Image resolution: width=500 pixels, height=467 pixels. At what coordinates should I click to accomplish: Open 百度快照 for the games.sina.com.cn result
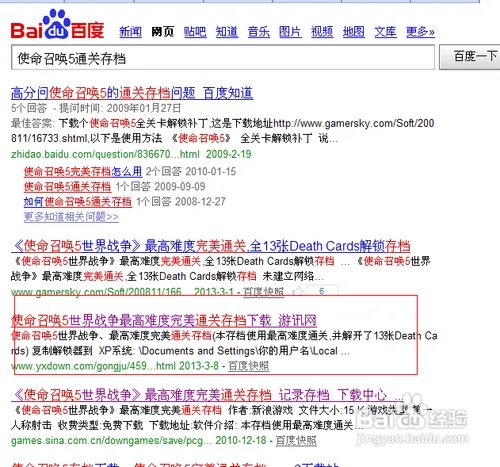tap(296, 441)
